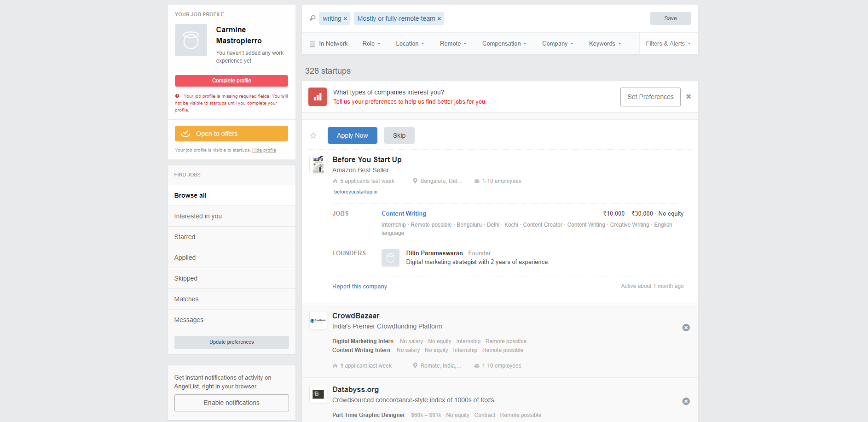Open the CrowdBazaar company title
This screenshot has height=422, width=868.
(x=356, y=316)
